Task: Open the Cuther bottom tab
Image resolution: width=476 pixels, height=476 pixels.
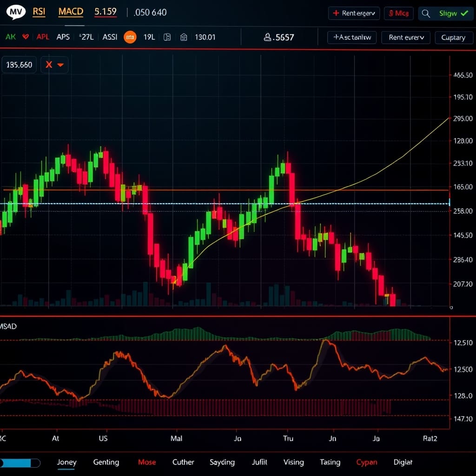Action: coord(183,463)
